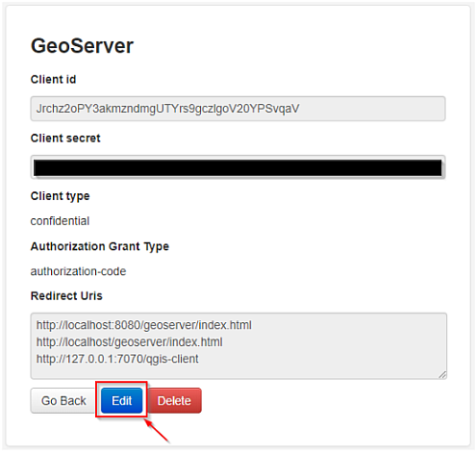
Task: Click the localhost:8080 geoserver index.html URI line
Action: click(x=144, y=325)
